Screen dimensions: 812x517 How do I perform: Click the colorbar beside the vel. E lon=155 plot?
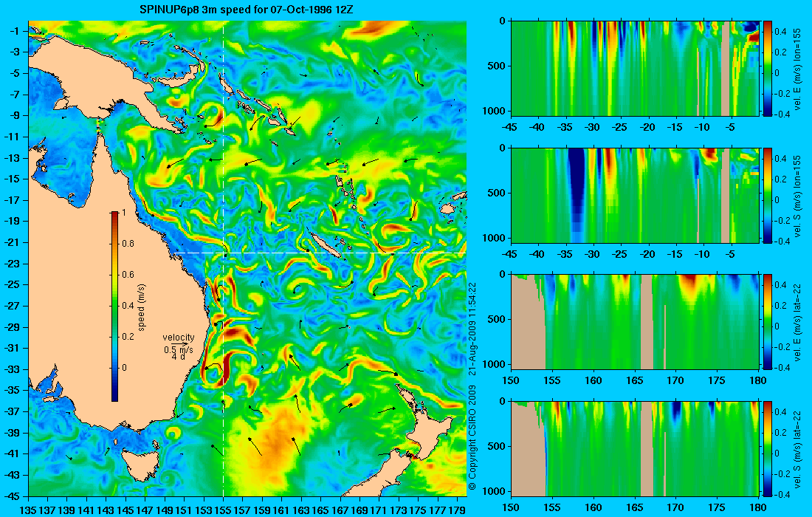(767, 69)
